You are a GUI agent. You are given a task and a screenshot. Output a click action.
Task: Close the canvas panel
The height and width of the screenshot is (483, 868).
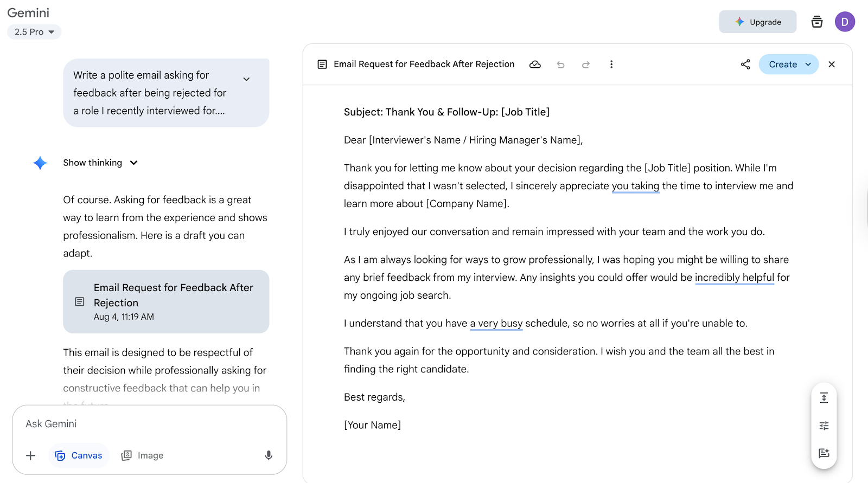click(832, 65)
